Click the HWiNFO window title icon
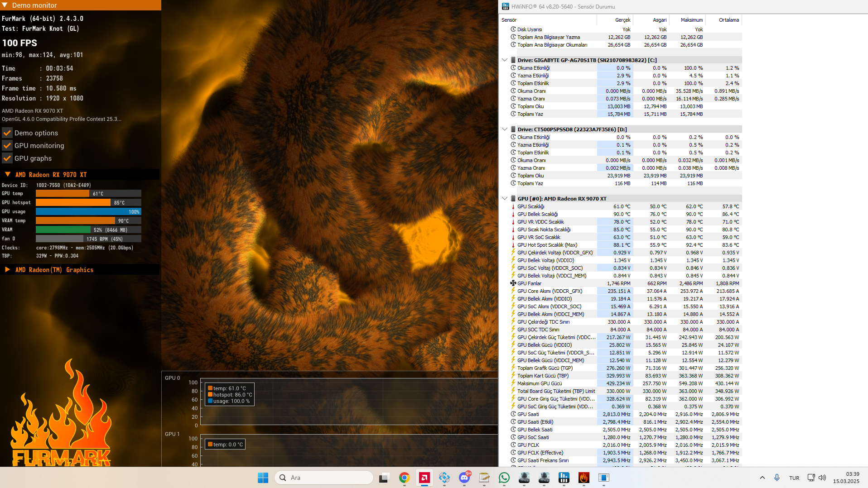Screen dimensions: 868x488 [505, 6]
